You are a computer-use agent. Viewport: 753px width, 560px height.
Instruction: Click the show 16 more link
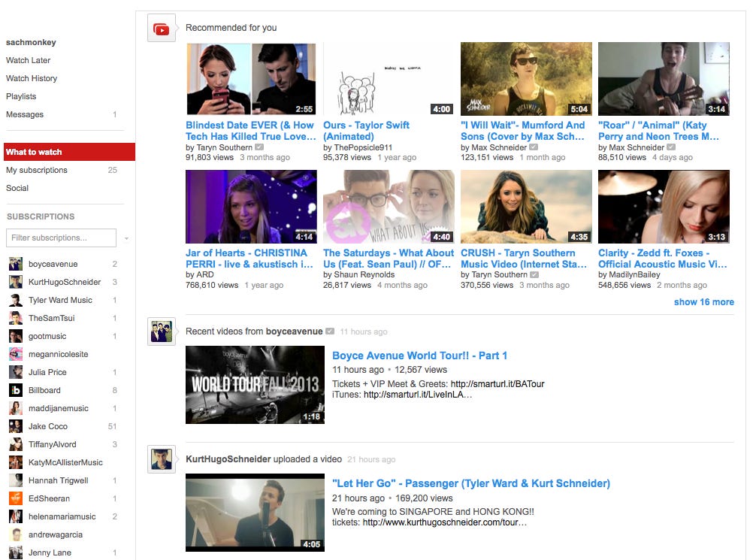click(703, 302)
